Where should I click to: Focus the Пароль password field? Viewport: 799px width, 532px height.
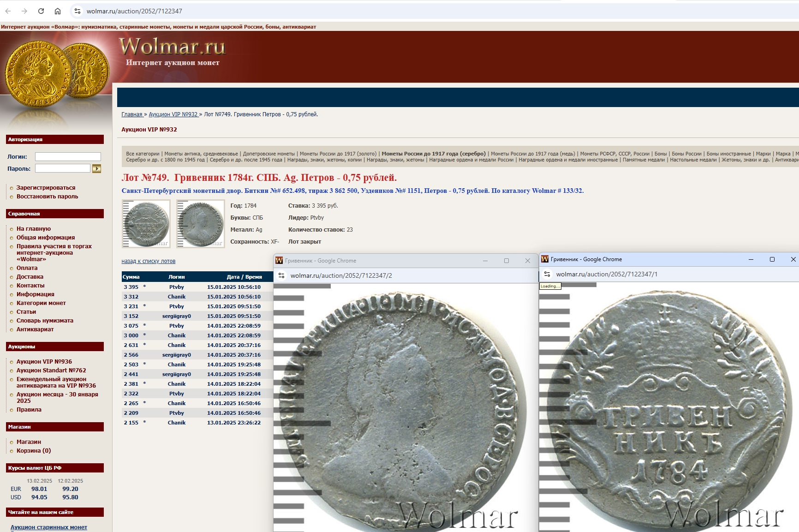pyautogui.click(x=63, y=169)
